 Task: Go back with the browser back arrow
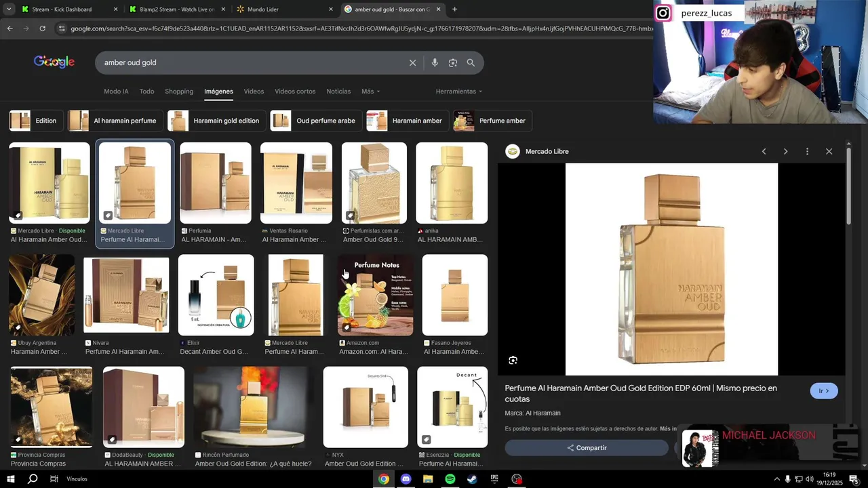coord(9,28)
